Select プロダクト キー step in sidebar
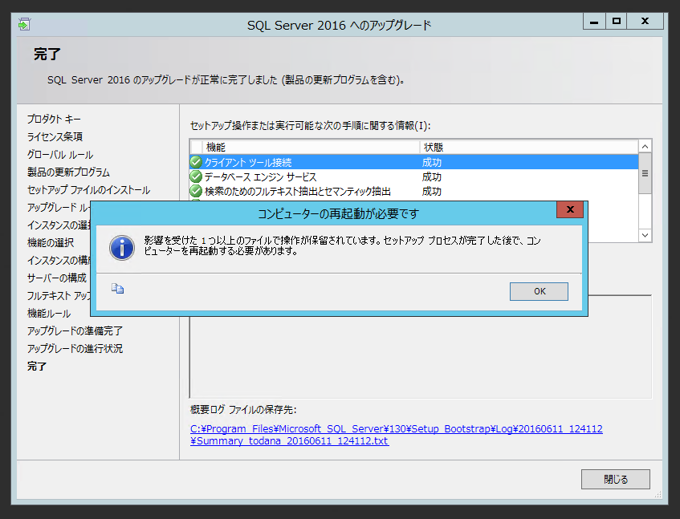The width and height of the screenshot is (680, 519). pyautogui.click(x=54, y=119)
